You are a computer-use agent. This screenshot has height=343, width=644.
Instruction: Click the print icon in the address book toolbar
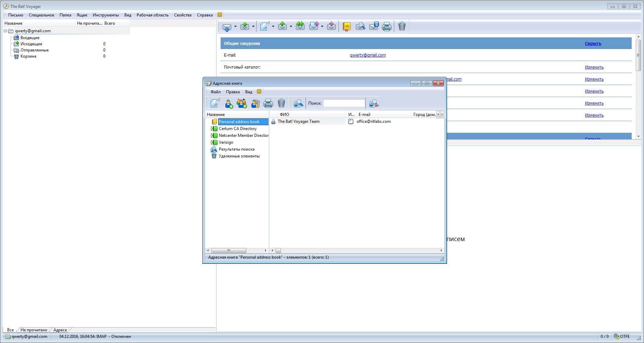(x=268, y=103)
